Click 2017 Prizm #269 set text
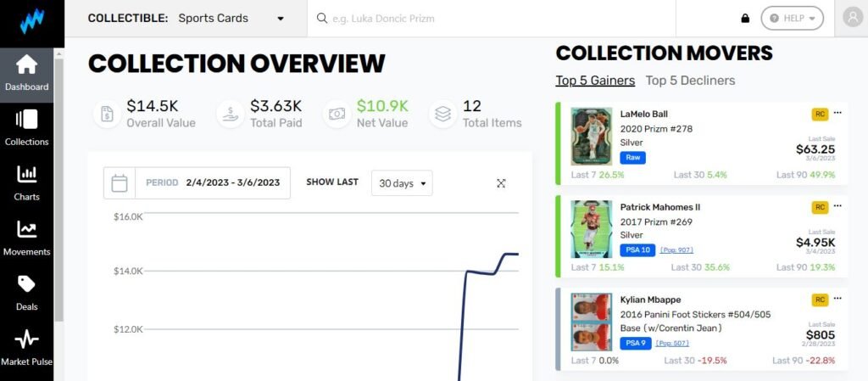The image size is (868, 381). [656, 222]
